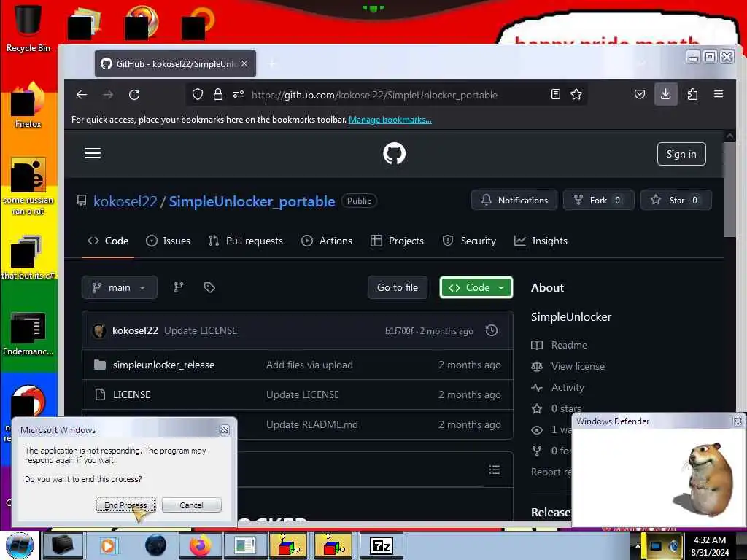Viewport: 747px width, 560px height.
Task: View branches using the branch icon
Action: (x=179, y=287)
